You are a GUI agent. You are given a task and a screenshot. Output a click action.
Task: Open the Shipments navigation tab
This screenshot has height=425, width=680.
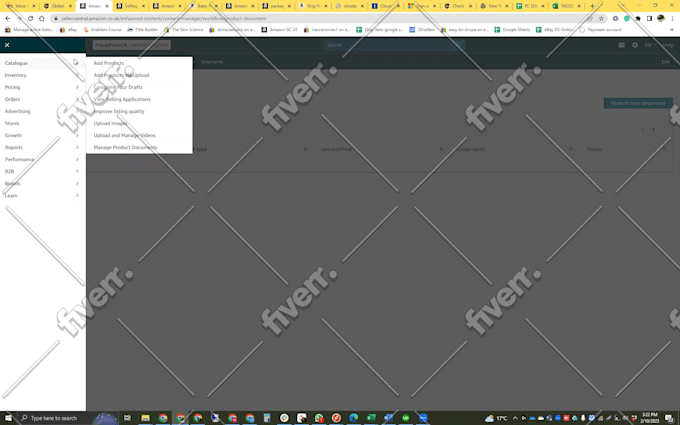[212, 62]
